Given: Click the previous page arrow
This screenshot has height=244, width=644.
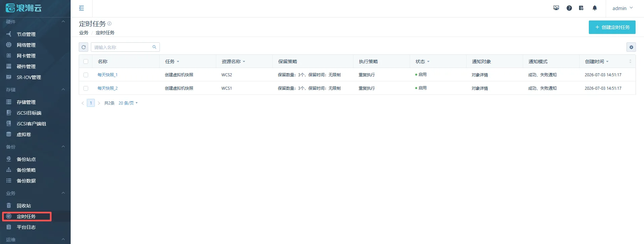Looking at the screenshot, I should (83, 103).
